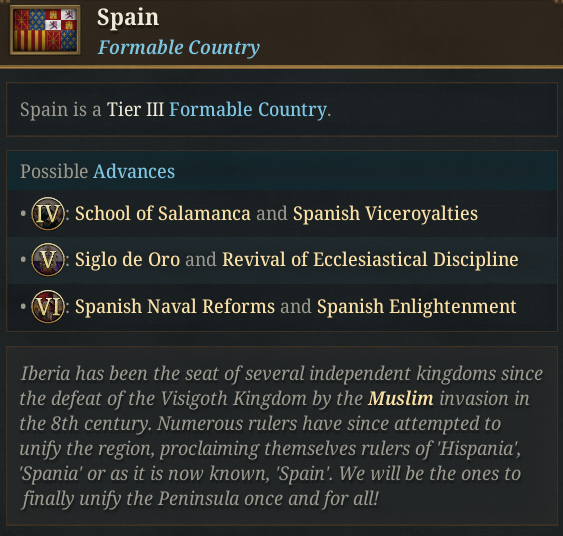
Task: Click the Possible Advances header bar
Action: (282, 171)
